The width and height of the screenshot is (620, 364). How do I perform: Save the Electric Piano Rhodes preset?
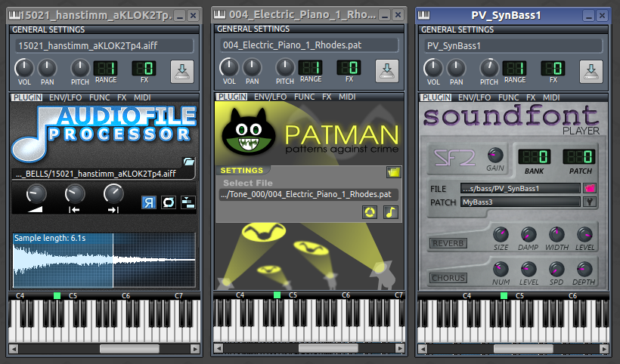386,71
